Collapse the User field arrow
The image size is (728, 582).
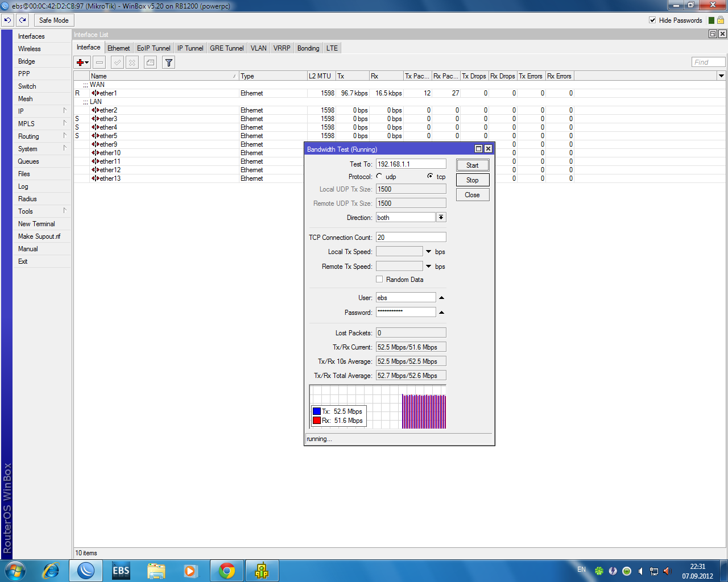click(441, 297)
